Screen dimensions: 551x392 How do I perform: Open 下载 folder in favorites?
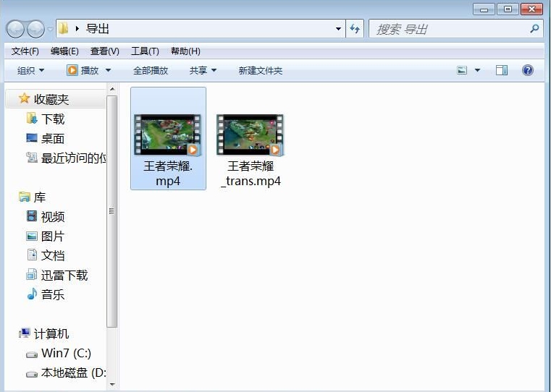53,119
